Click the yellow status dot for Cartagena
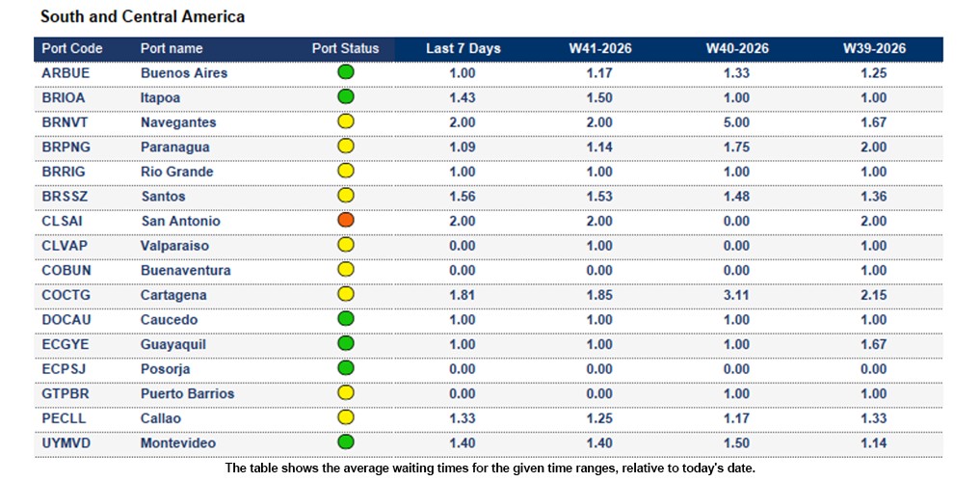Screen dimensions: 980x482 click(346, 294)
